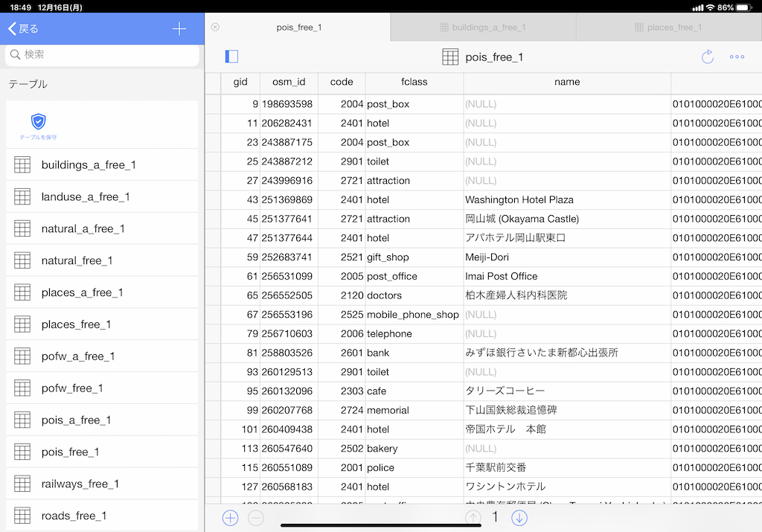Click the name column header

(567, 82)
